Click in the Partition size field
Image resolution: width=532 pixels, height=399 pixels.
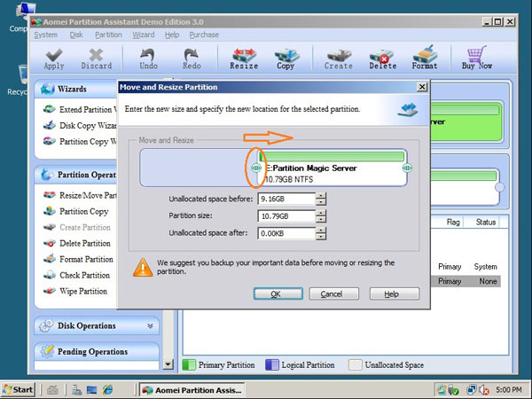coord(286,215)
